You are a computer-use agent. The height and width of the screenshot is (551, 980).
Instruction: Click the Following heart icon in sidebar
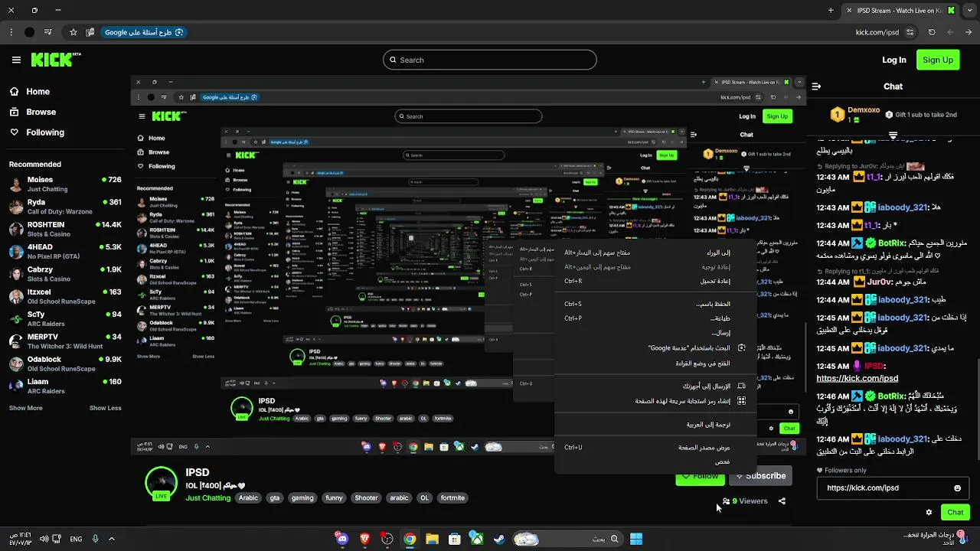click(x=14, y=132)
